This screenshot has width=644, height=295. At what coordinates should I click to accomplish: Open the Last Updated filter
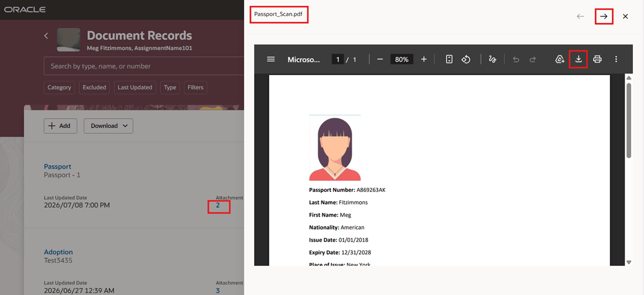pyautogui.click(x=135, y=87)
